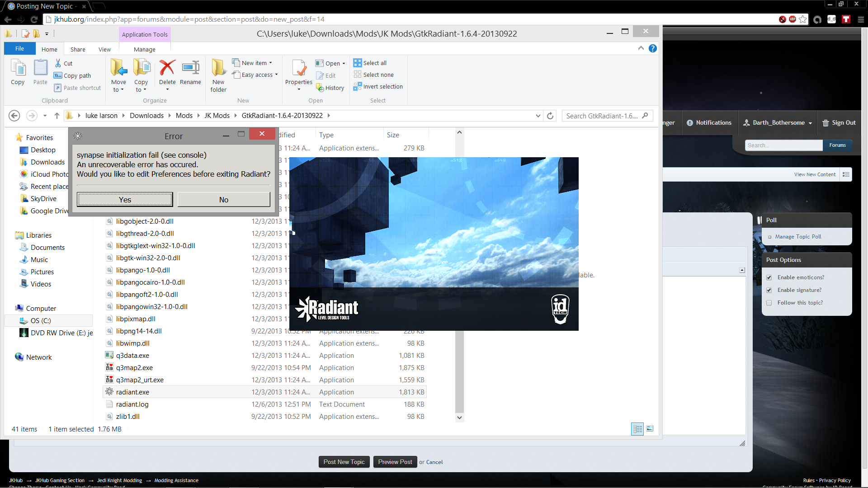Click the Cut scissors icon
The width and height of the screenshot is (868, 488).
58,63
